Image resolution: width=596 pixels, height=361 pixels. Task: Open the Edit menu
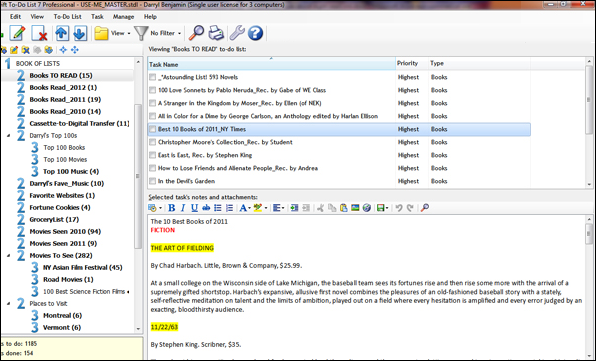click(x=15, y=17)
